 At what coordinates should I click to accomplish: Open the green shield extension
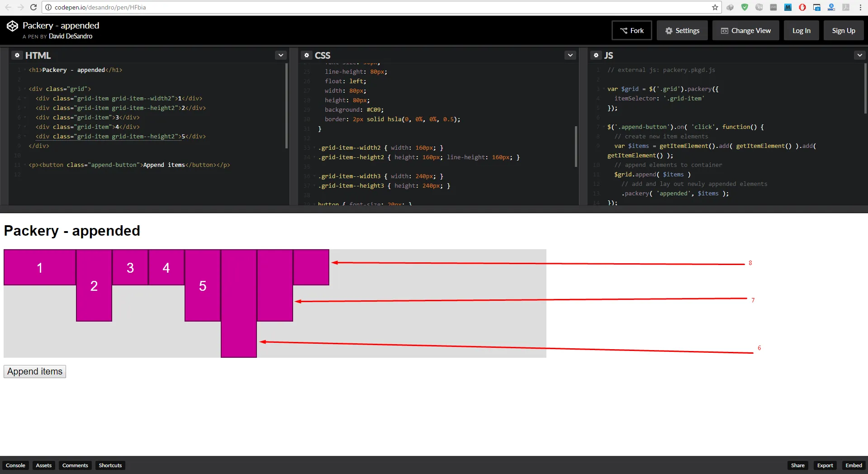pos(745,7)
